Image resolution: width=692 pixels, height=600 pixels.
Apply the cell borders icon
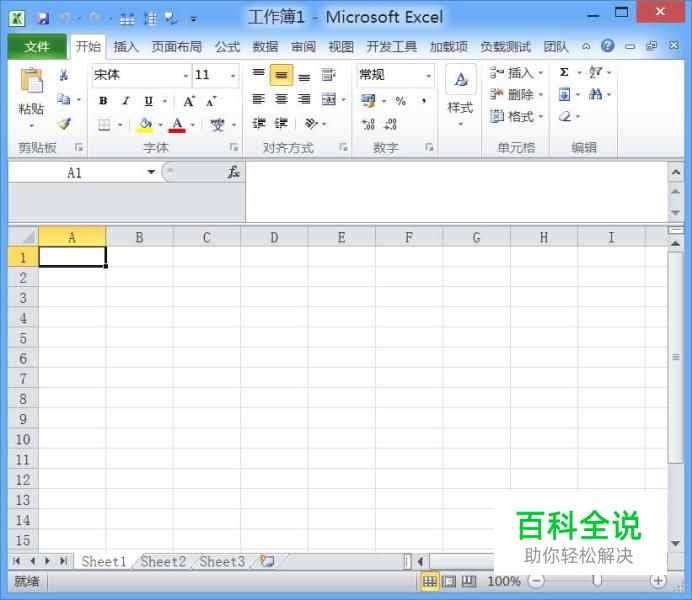pyautogui.click(x=104, y=125)
